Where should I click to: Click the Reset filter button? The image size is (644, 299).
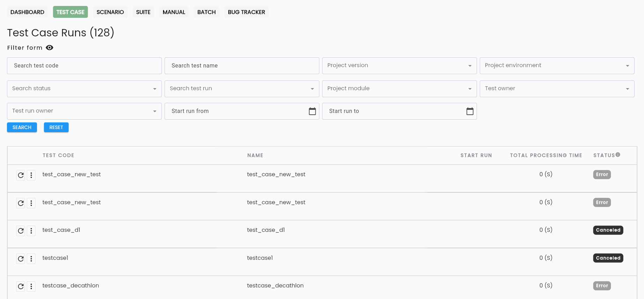click(x=56, y=127)
